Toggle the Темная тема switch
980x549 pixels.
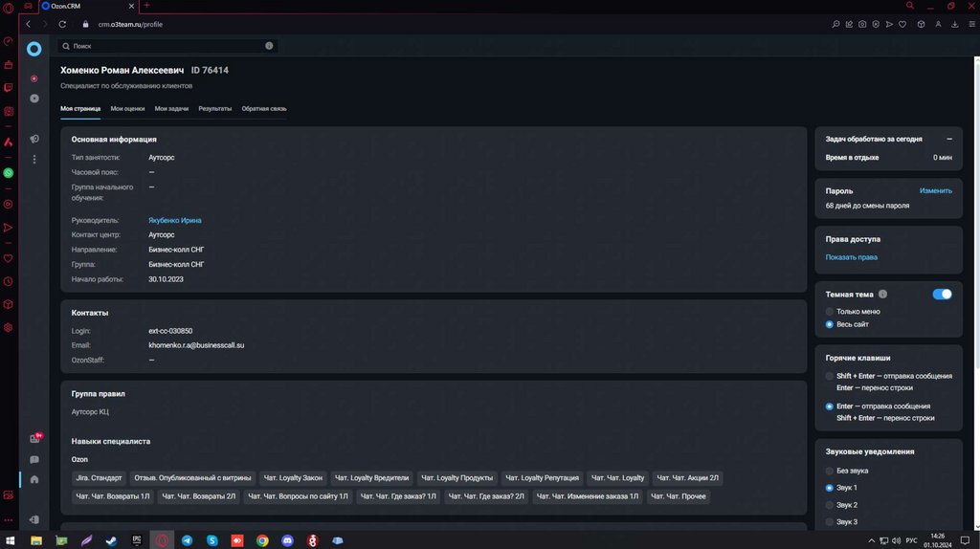pos(942,295)
